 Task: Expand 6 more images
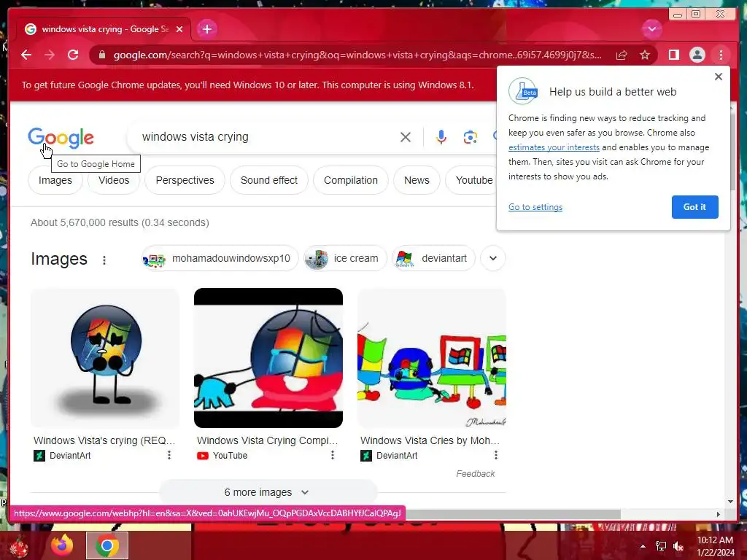click(268, 492)
